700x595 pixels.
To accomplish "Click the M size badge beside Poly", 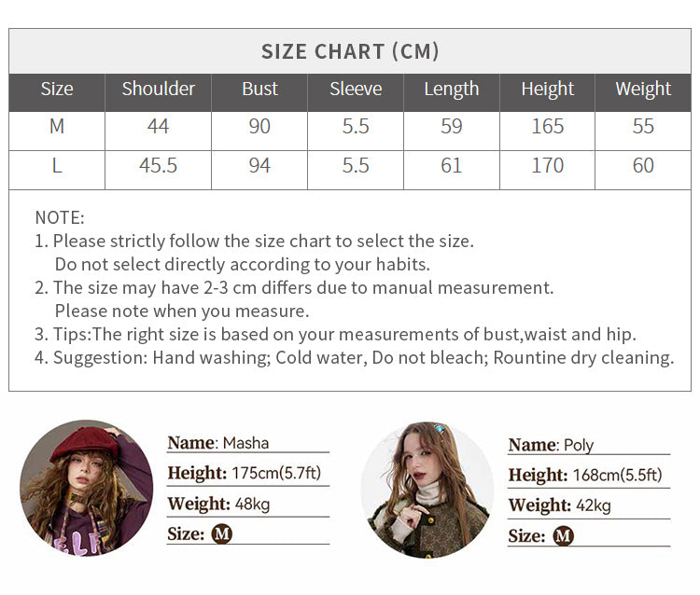I will [x=563, y=535].
